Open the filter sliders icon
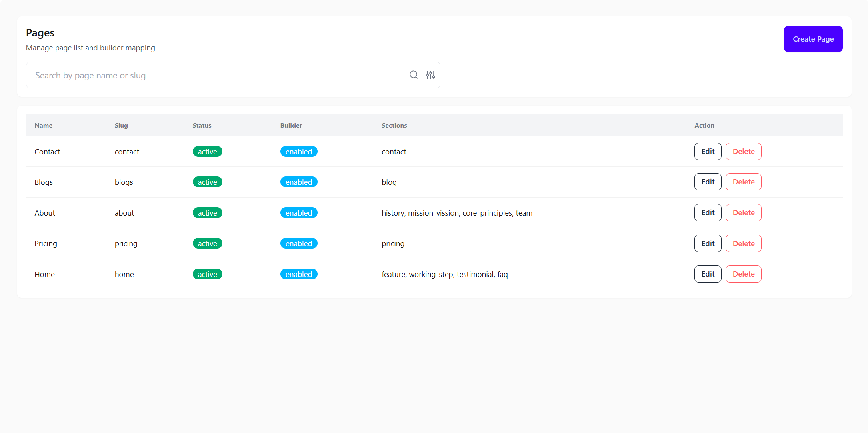Viewport: 868px width, 433px height. pos(430,75)
